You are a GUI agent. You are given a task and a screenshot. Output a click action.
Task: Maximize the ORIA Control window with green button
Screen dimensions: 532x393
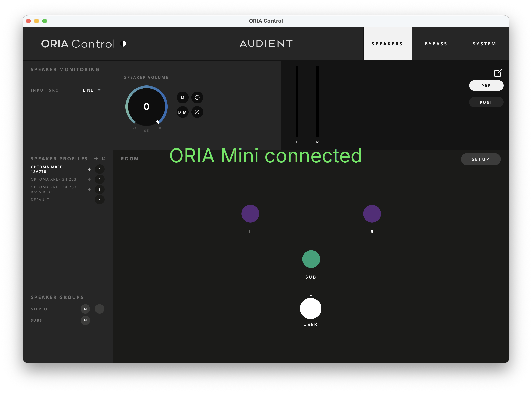(45, 21)
